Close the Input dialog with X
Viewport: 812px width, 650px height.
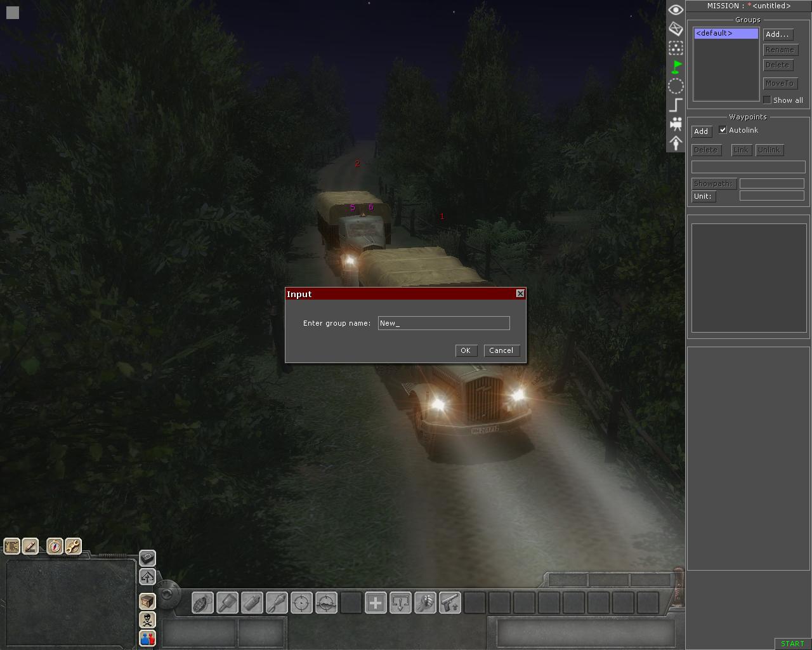(520, 293)
